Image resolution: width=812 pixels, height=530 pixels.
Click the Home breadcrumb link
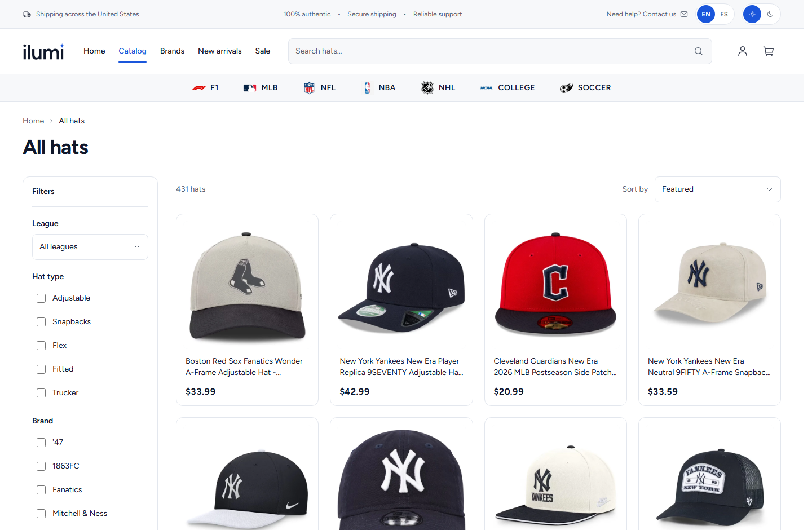coord(33,121)
